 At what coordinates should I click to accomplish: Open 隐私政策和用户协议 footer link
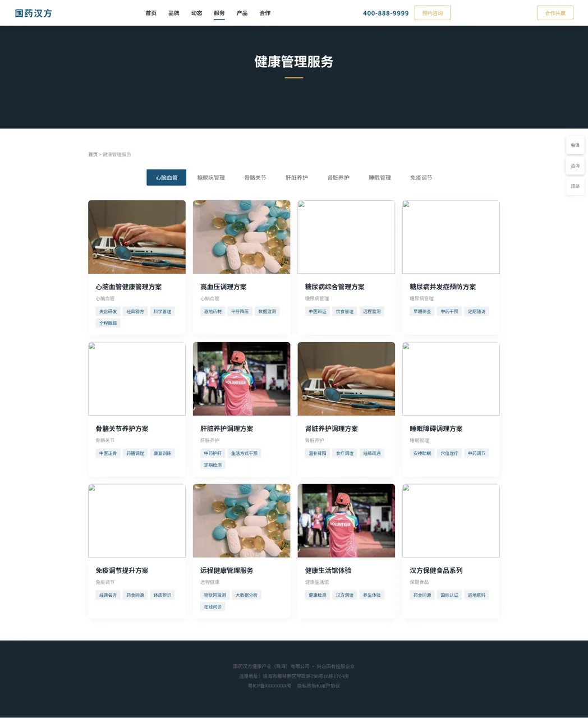point(319,685)
